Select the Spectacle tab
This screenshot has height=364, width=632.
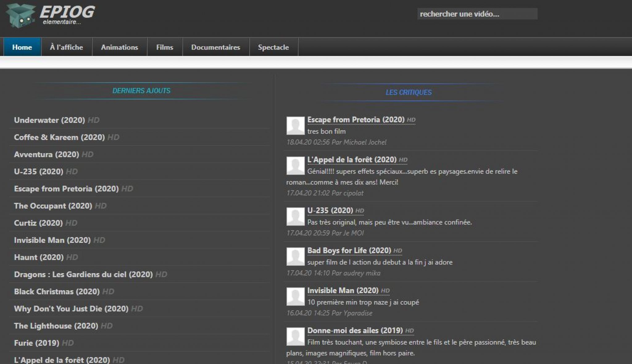(x=273, y=47)
